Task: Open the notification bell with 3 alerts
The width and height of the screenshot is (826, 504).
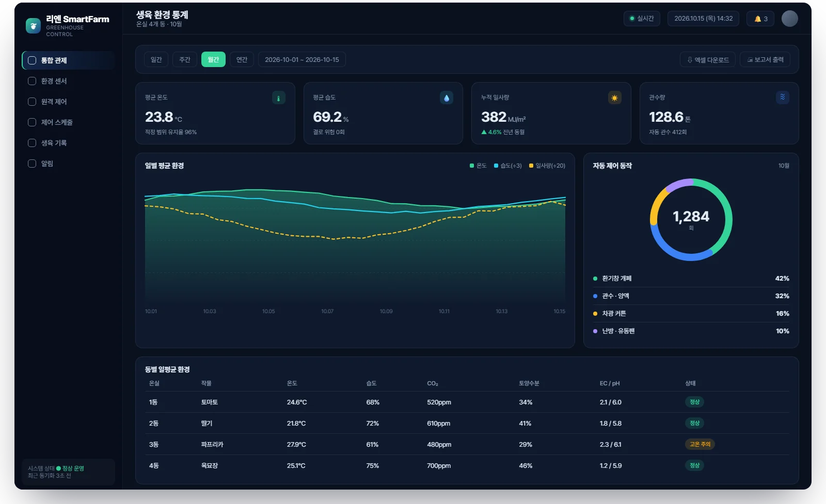Action: click(x=760, y=19)
